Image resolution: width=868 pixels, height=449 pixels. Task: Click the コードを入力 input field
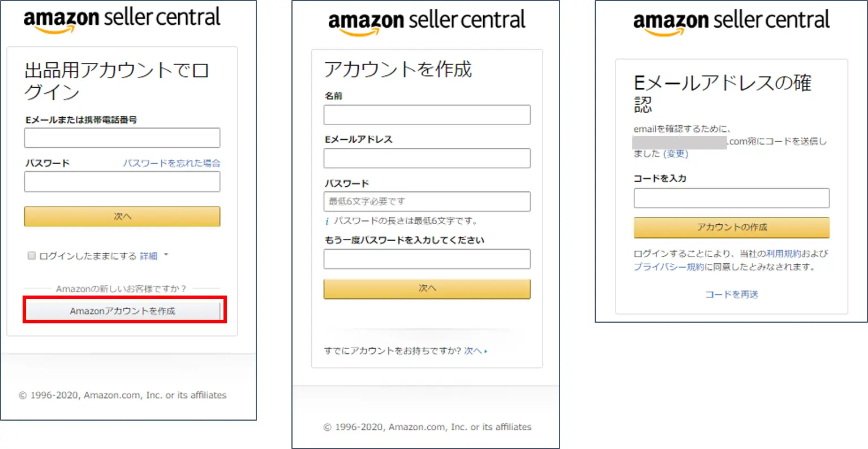click(731, 198)
